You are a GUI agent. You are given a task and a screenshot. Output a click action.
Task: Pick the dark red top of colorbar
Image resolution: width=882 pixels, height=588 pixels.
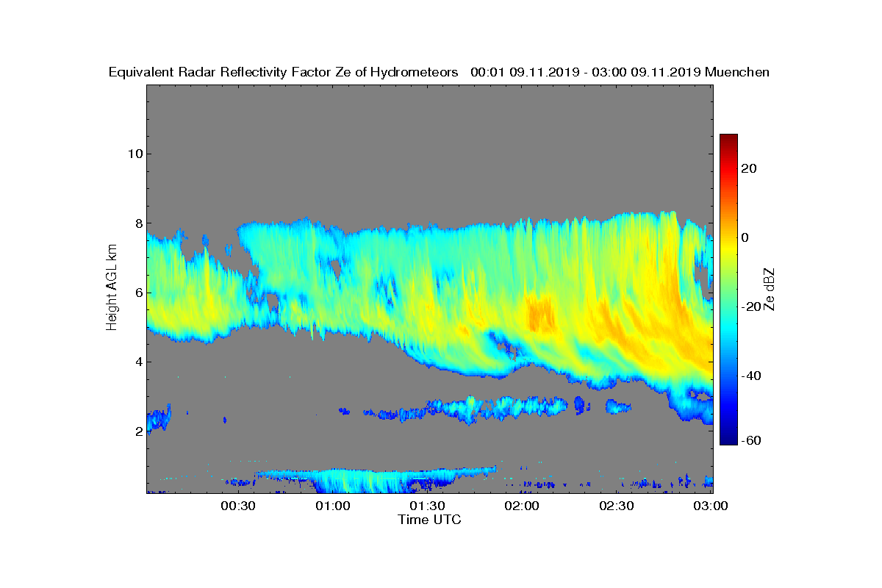[728, 138]
